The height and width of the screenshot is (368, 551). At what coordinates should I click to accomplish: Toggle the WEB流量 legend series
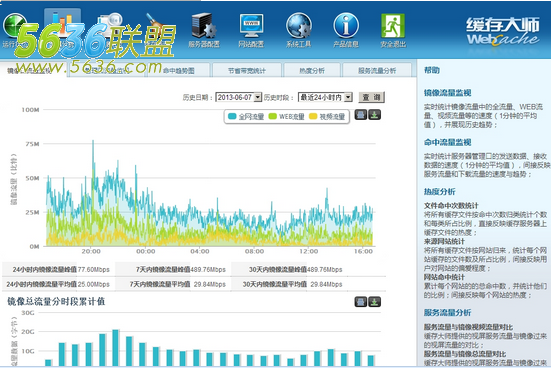(x=286, y=116)
